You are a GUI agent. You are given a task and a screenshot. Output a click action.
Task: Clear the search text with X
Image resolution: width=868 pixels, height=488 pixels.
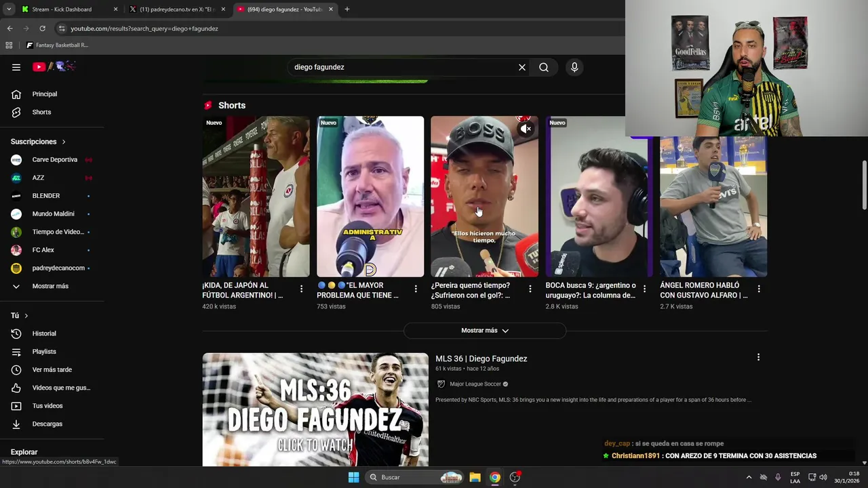pos(522,67)
